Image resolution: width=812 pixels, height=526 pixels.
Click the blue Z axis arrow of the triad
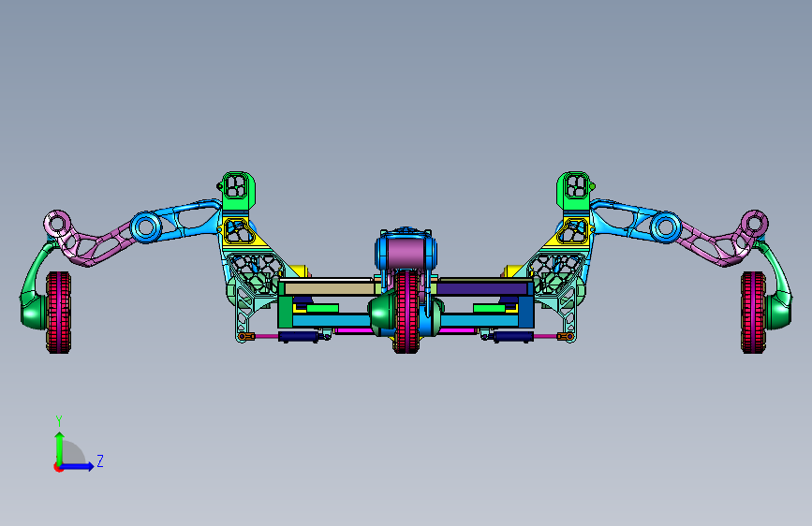pos(78,466)
